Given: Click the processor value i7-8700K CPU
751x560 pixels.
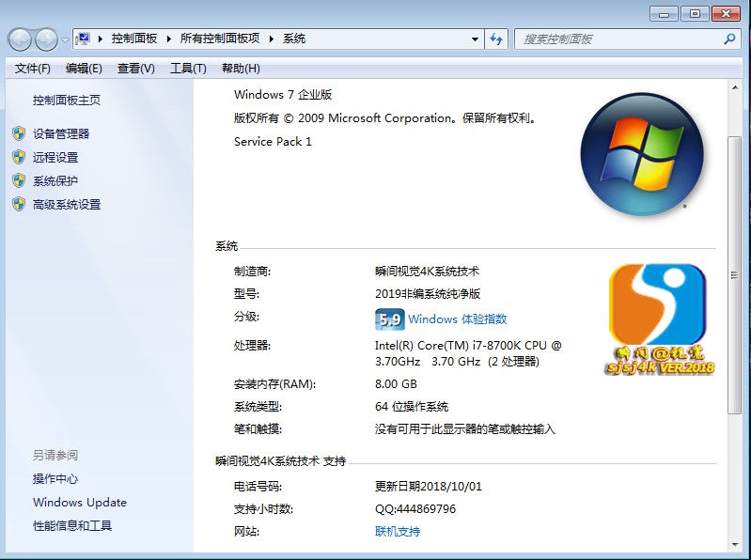Looking at the screenshot, I should [468, 353].
